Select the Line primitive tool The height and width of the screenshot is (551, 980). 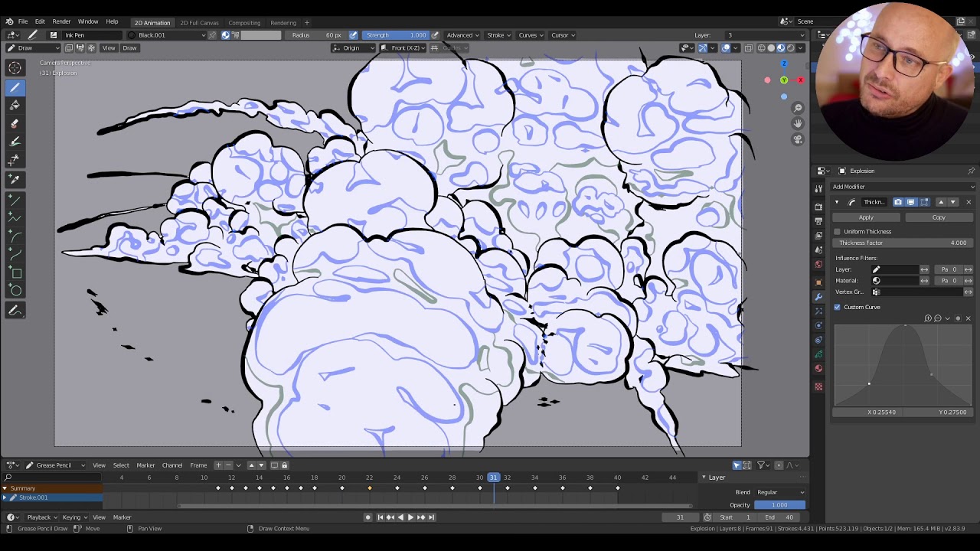15,200
